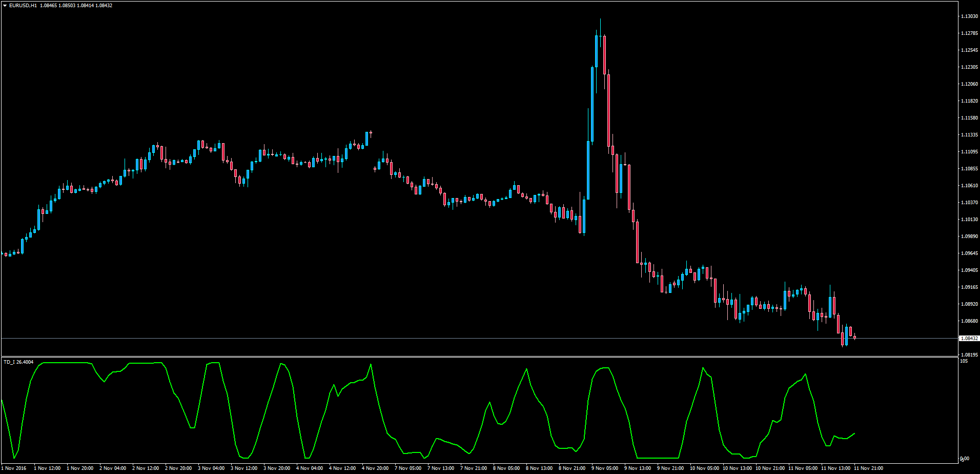The height and width of the screenshot is (474, 980).
Task: Click the 9 Nov 21:00 time label
Action: point(670,468)
